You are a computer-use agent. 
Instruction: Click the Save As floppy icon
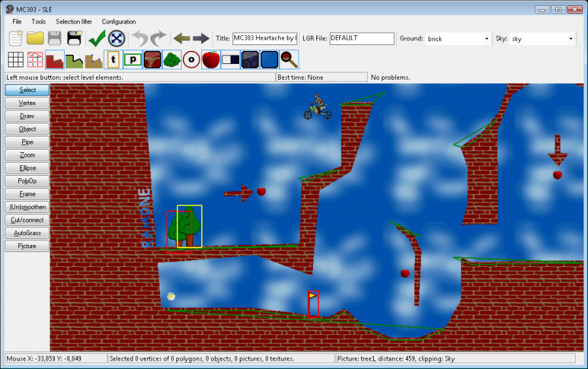[x=74, y=39]
